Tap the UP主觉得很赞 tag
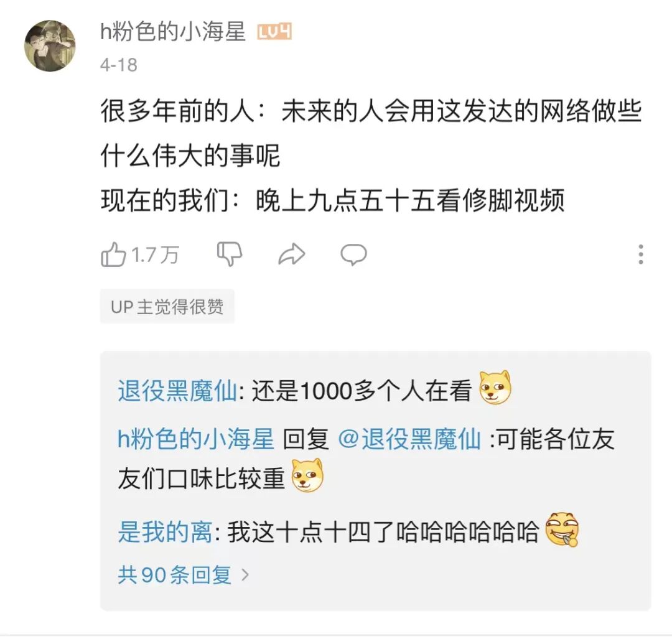Screen dimensions: 672x639 pos(167,306)
